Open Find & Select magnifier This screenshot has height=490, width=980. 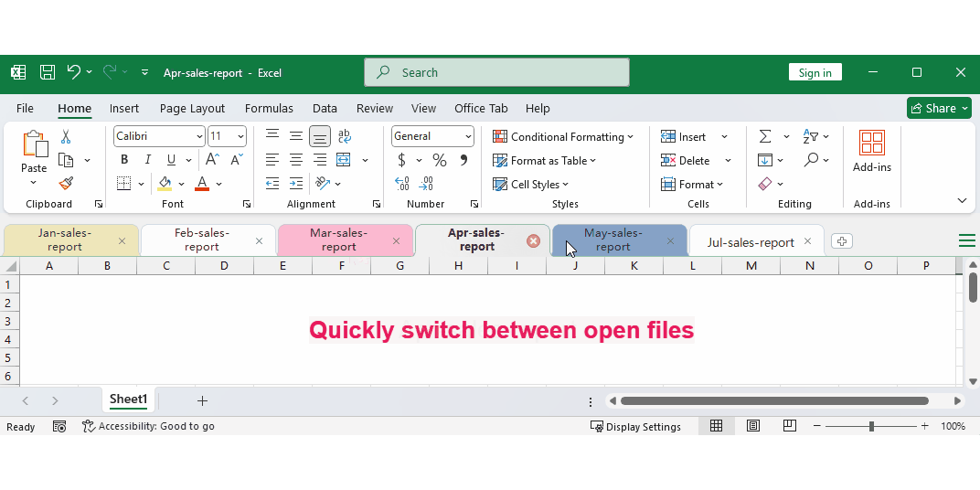point(811,160)
